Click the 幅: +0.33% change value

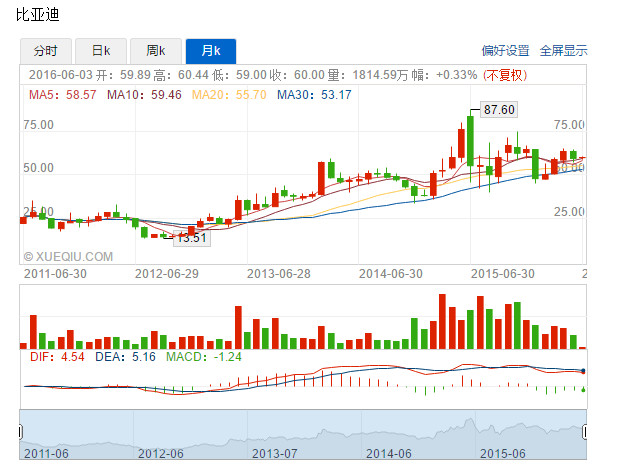445,75
